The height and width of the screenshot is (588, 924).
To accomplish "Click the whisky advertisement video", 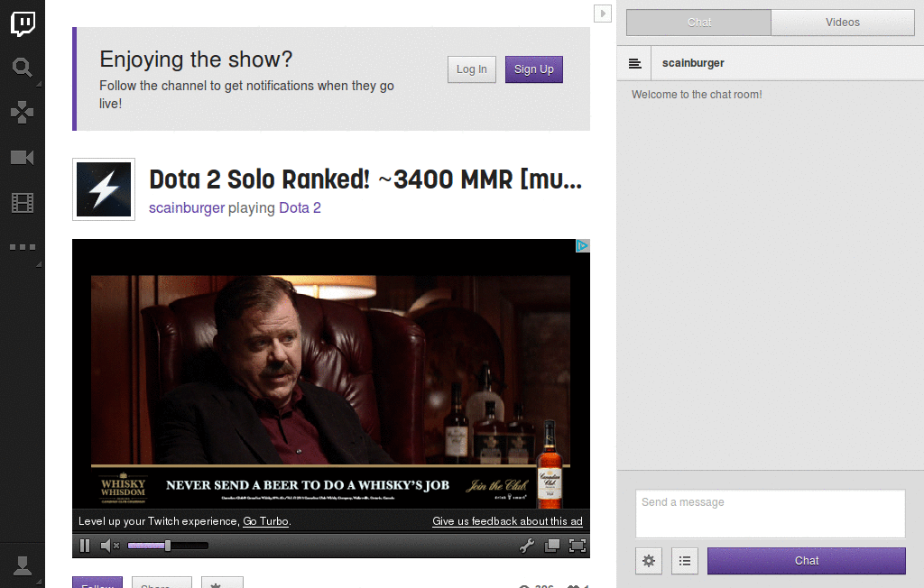I will click(x=330, y=374).
